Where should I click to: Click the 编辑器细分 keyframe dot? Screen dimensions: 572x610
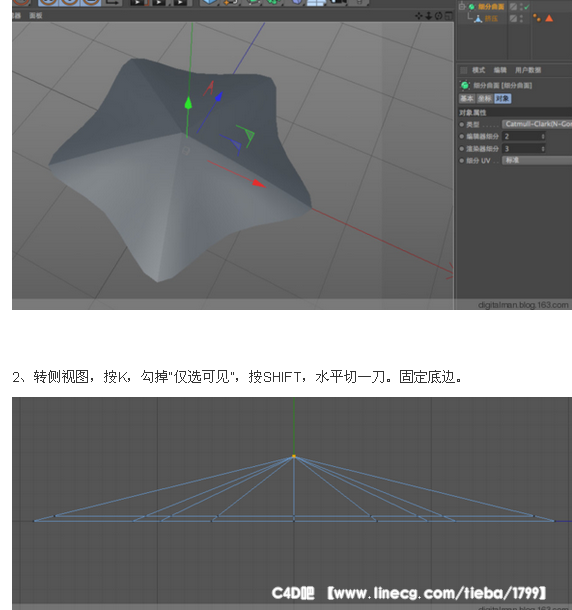click(x=461, y=137)
